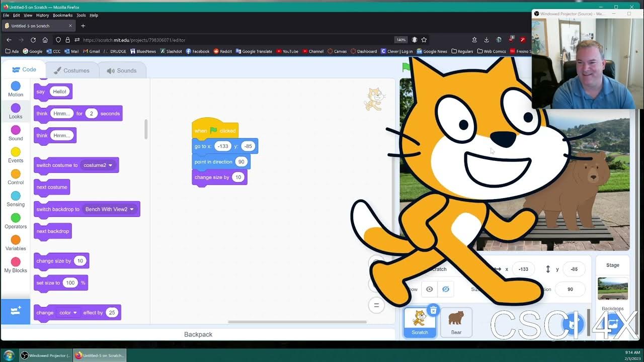Image resolution: width=644 pixels, height=362 pixels.
Task: Open the Google Translate bookmark
Action: coord(254,51)
